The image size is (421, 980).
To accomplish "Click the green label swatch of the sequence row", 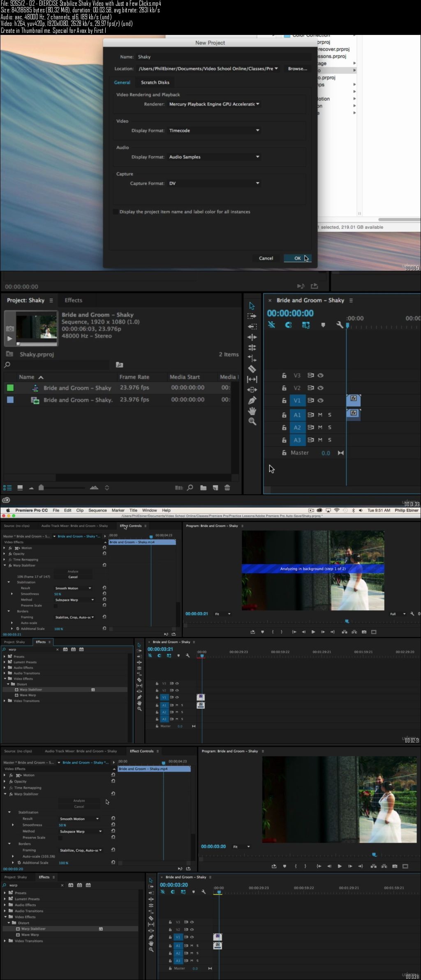I will click(10, 387).
